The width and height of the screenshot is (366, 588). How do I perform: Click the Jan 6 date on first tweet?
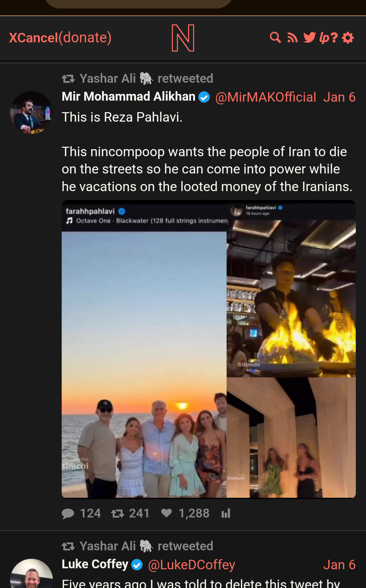339,97
